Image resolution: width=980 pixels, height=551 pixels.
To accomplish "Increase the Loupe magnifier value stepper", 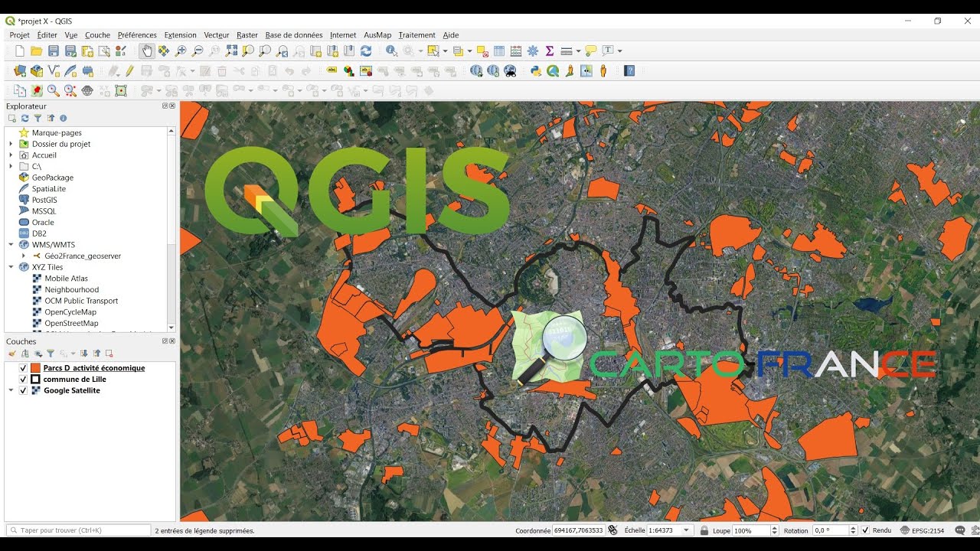I will click(775, 528).
